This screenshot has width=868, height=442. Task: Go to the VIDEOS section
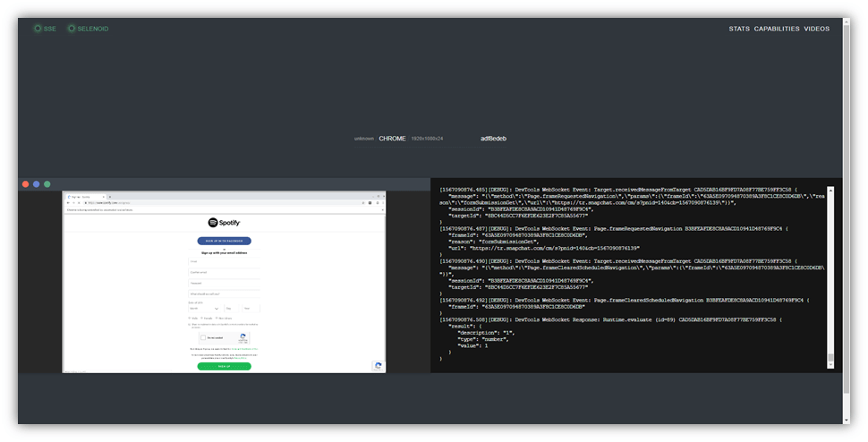click(x=816, y=29)
